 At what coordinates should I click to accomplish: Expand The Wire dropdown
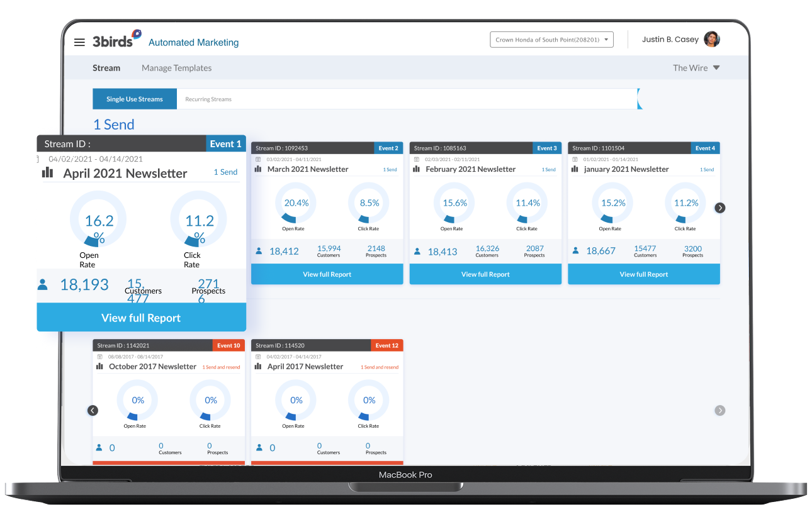click(696, 67)
